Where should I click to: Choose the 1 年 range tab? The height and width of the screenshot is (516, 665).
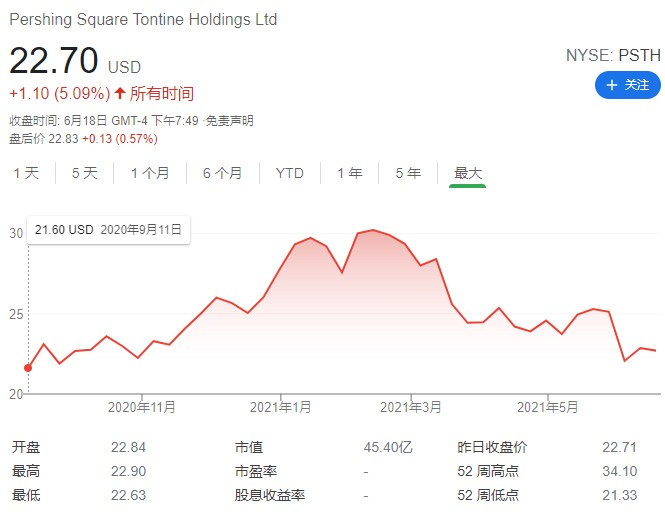point(350,173)
